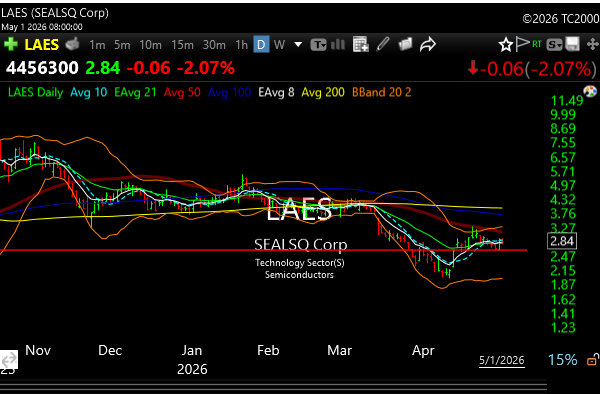
Task: Open the add-to-watchlist grid icon
Action: pos(360,44)
